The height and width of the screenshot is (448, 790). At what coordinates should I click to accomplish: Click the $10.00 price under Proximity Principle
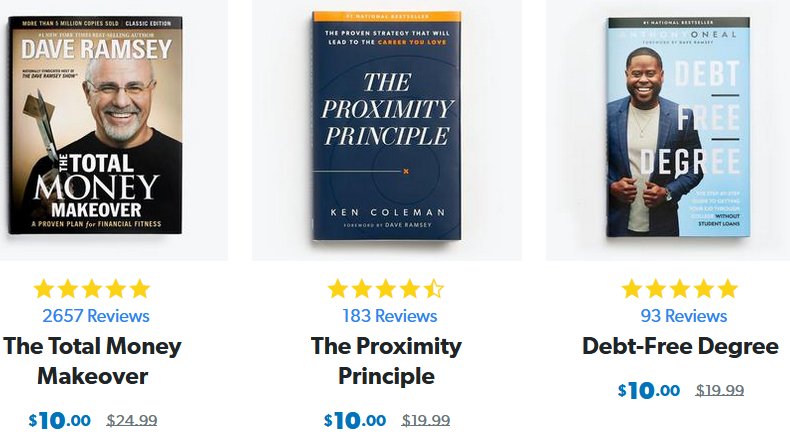pyautogui.click(x=355, y=421)
